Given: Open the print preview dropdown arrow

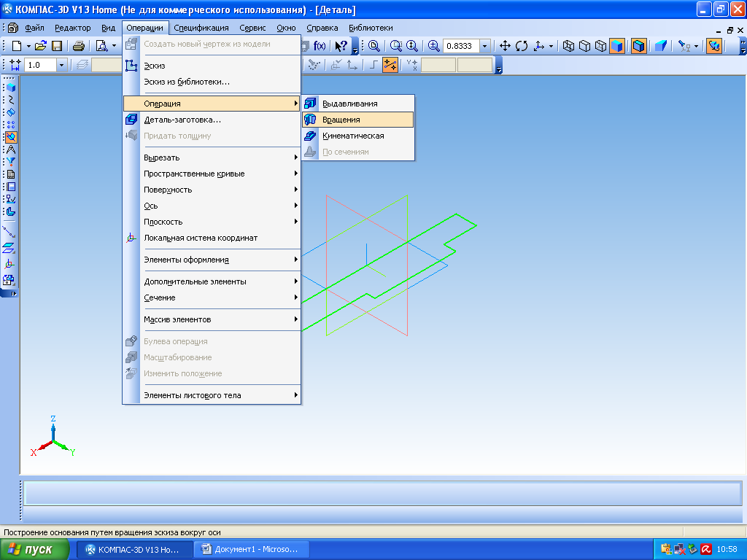Looking at the screenshot, I should point(114,46).
